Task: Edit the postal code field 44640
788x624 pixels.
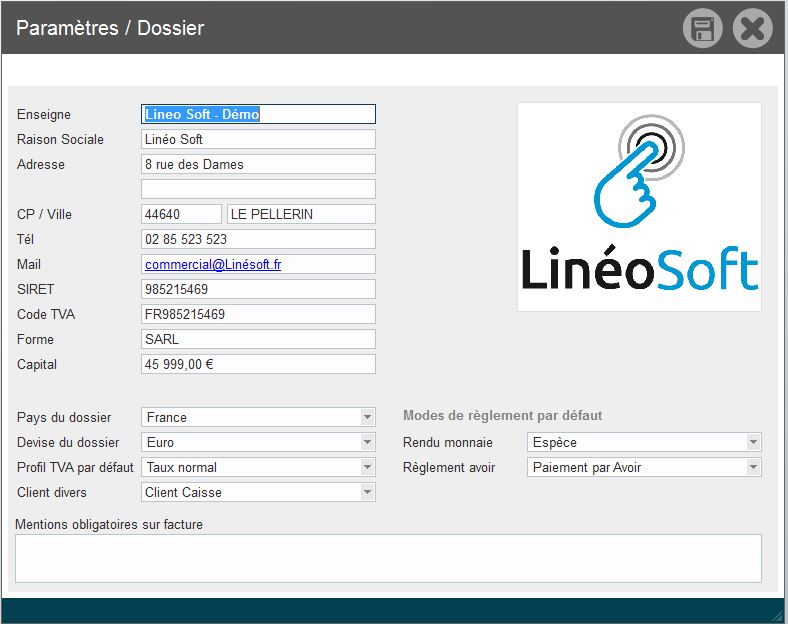Action: click(181, 214)
